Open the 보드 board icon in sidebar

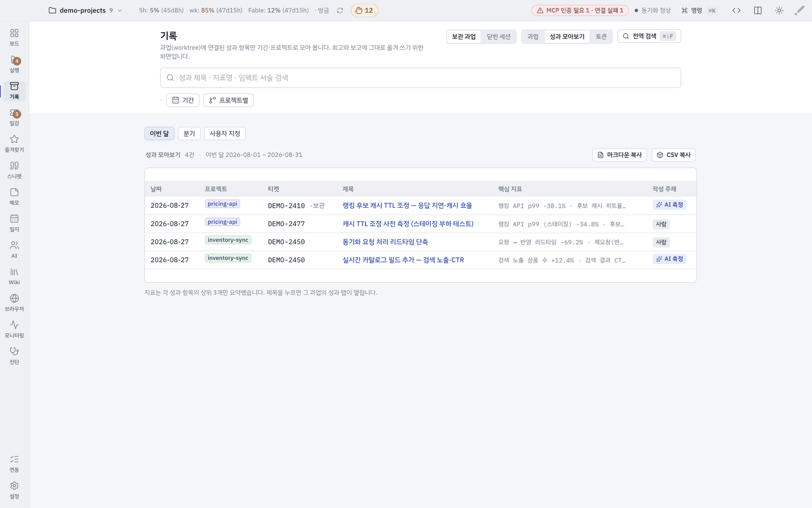[14, 37]
